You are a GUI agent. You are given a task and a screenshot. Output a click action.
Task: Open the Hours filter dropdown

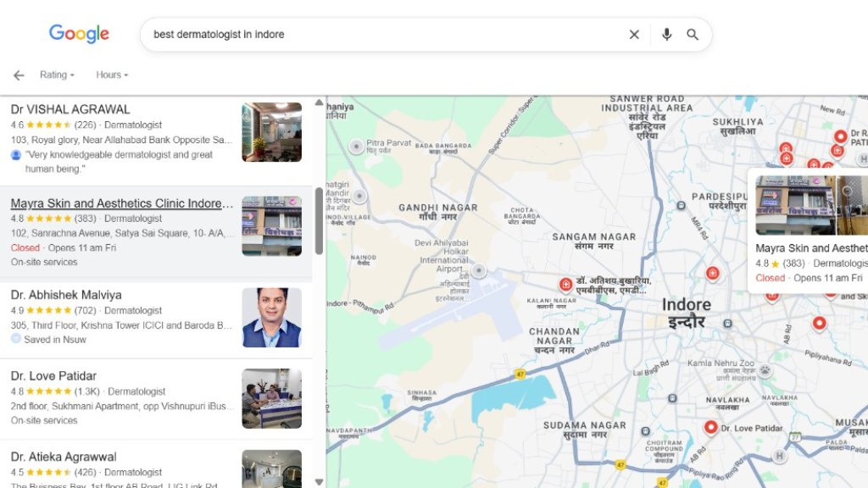(112, 75)
